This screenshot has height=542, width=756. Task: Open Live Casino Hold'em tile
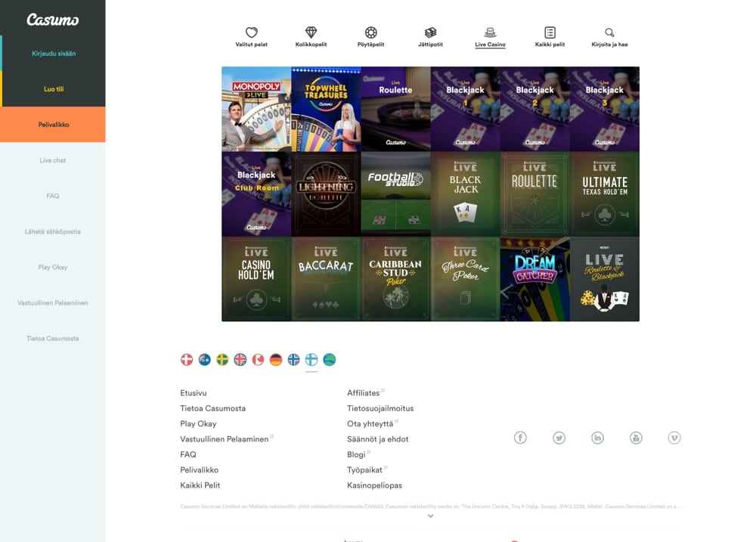(256, 279)
